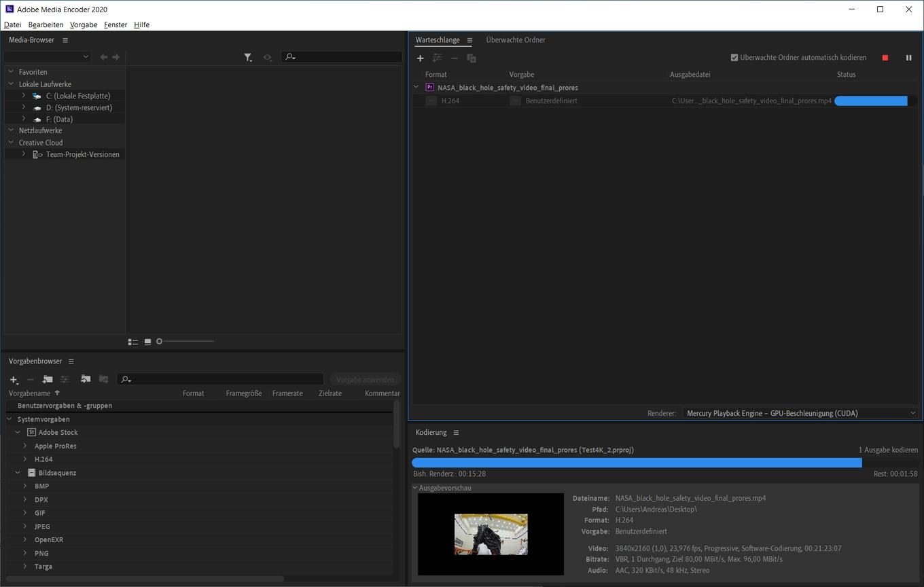Collapse the Creative Cloud section
924x587 pixels.
tap(11, 142)
